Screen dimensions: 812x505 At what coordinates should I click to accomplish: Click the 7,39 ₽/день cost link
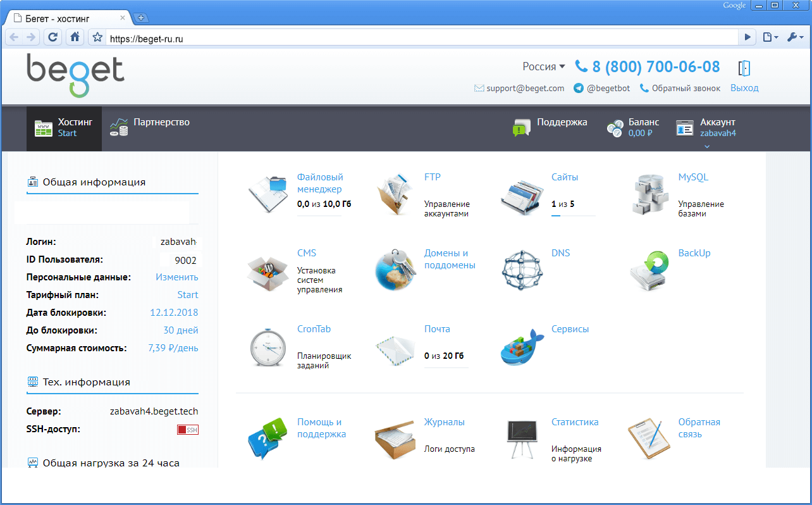pyautogui.click(x=173, y=348)
